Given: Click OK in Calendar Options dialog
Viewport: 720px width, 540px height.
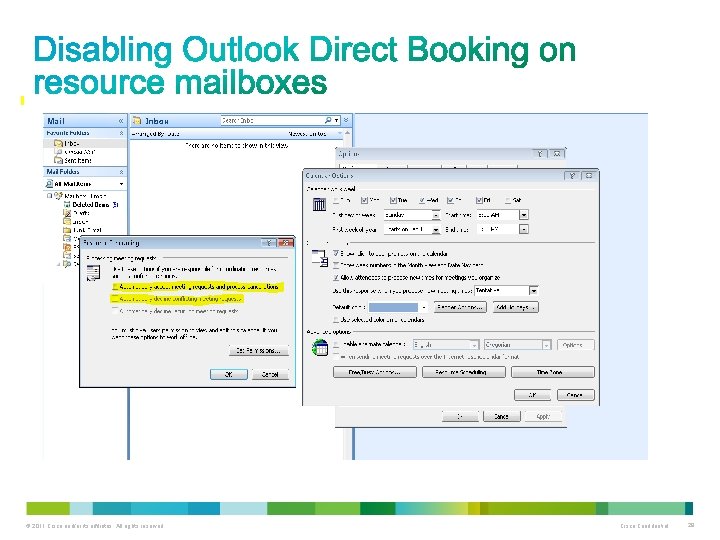Looking at the screenshot, I should pos(532,395).
